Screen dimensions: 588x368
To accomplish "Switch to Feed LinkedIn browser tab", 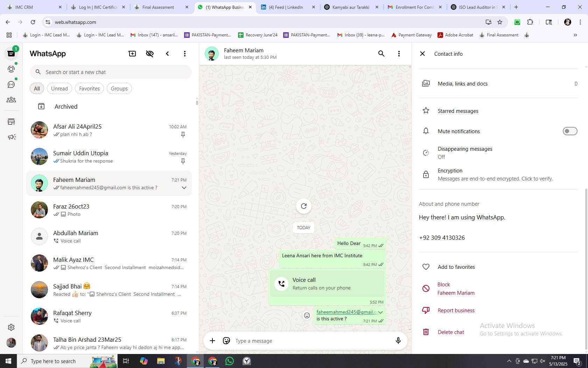I will tap(288, 7).
